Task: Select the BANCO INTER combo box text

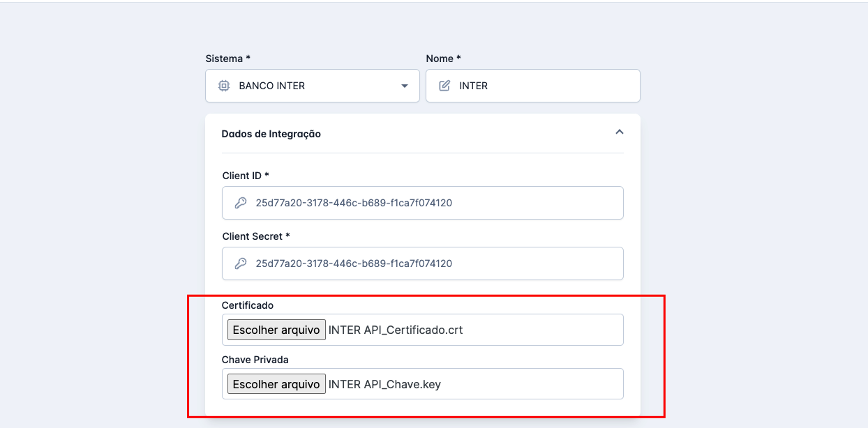Action: [272, 86]
